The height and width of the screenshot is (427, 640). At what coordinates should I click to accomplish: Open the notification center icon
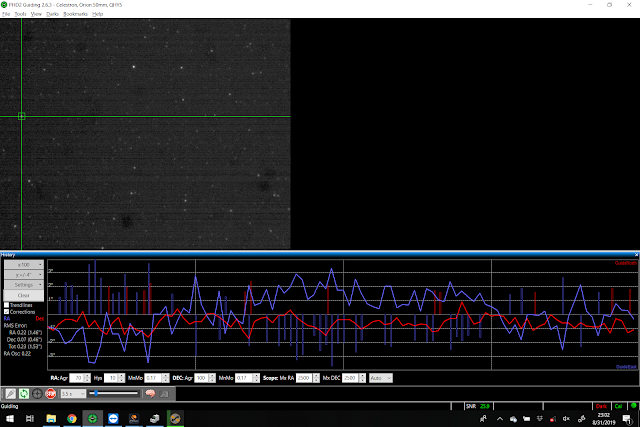pyautogui.click(x=627, y=419)
